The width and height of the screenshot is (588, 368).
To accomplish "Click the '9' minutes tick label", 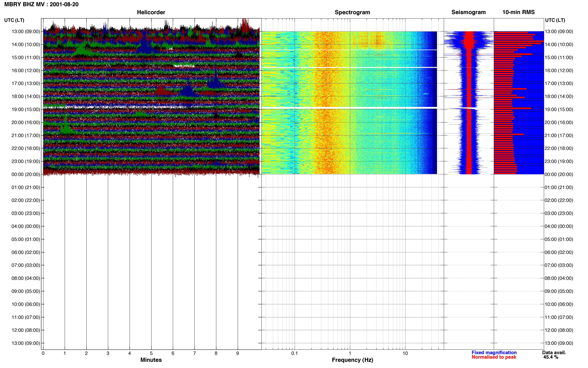I will pyautogui.click(x=238, y=353).
